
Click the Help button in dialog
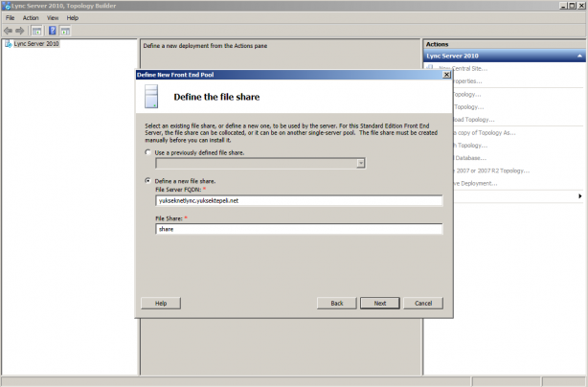pyautogui.click(x=161, y=303)
